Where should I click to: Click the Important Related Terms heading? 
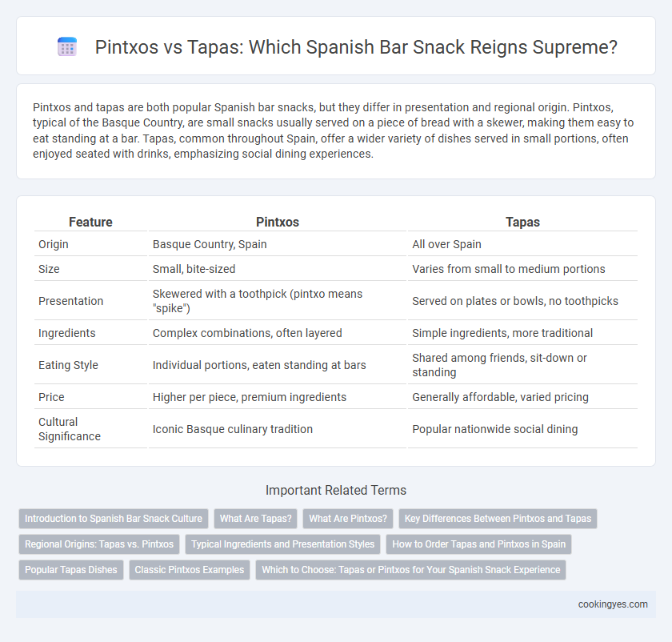[x=336, y=490]
